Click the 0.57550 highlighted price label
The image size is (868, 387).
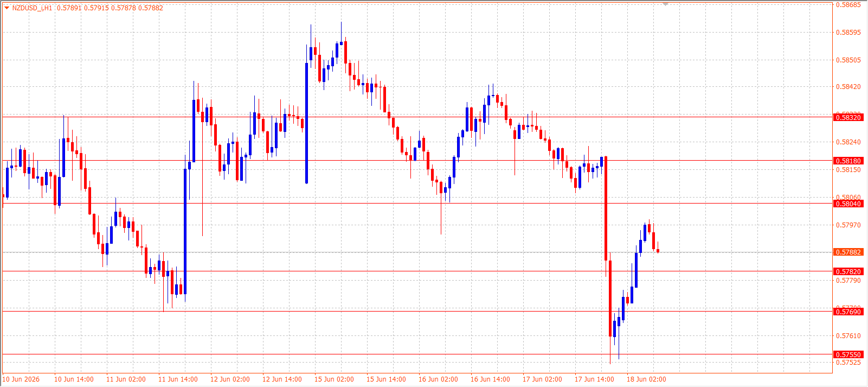coord(848,354)
